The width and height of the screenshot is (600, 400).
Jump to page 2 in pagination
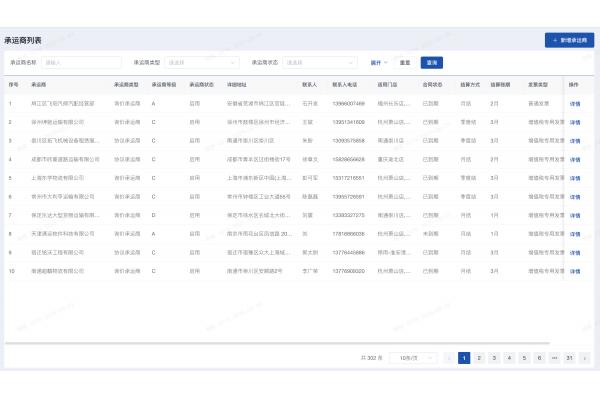point(479,357)
